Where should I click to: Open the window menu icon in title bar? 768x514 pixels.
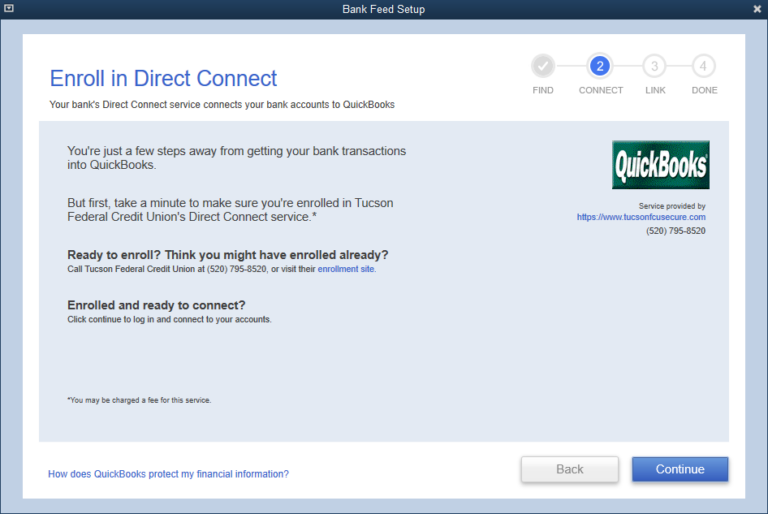click(x=9, y=8)
